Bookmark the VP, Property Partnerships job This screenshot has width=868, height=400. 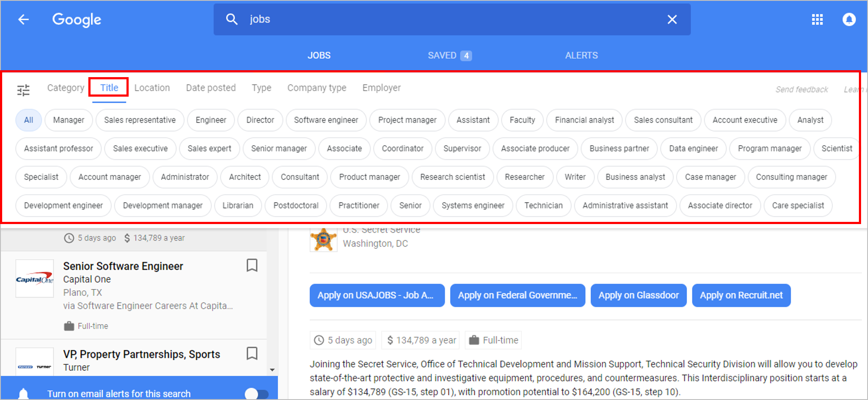(252, 353)
